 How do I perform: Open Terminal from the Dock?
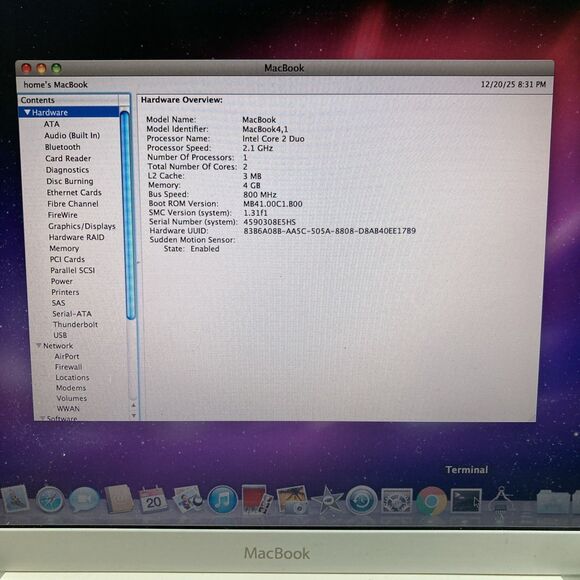pyautogui.click(x=466, y=500)
